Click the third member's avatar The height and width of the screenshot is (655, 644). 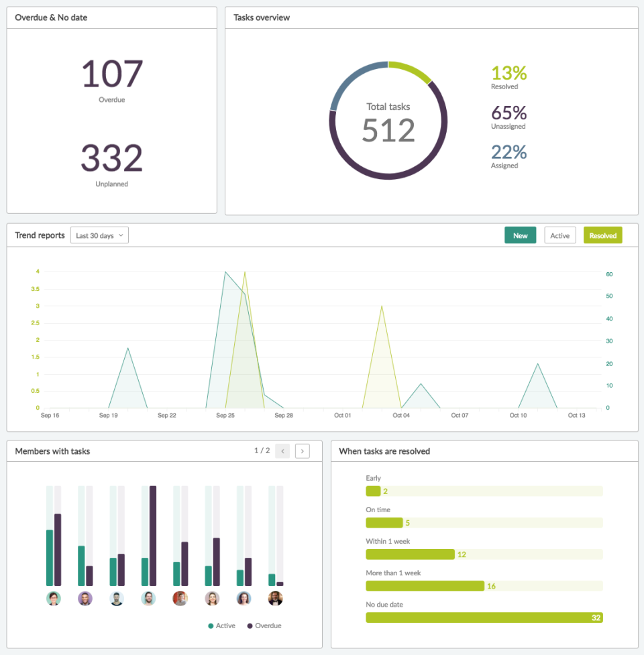[117, 598]
